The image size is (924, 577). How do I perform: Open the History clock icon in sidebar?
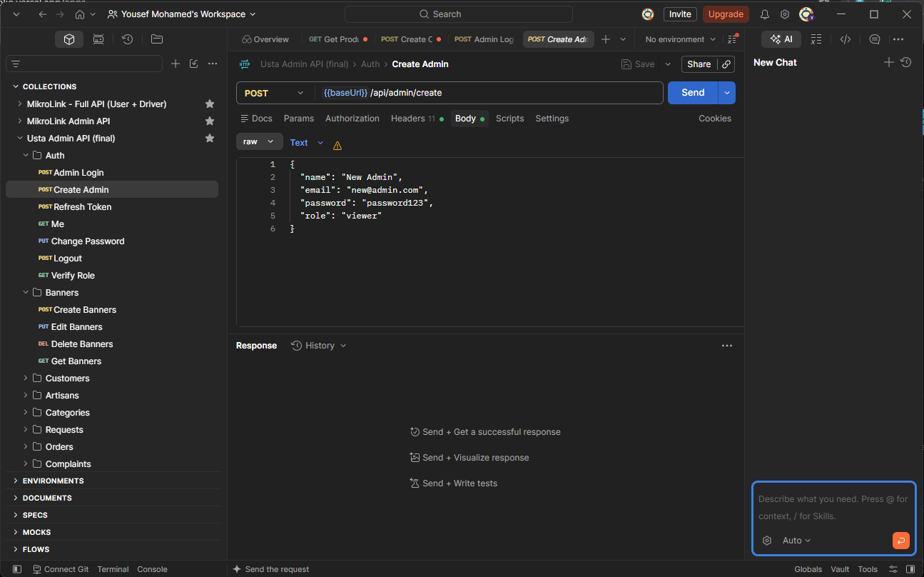pyautogui.click(x=127, y=39)
